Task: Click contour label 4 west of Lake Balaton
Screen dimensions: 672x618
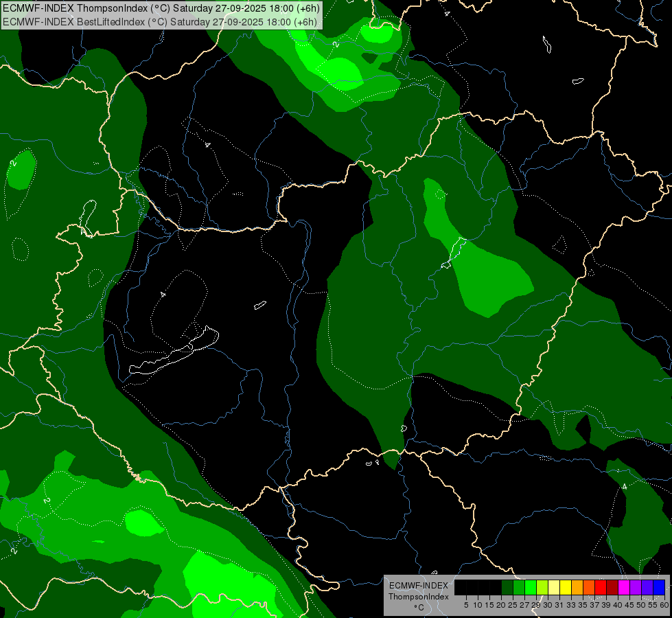Action: [x=163, y=295]
